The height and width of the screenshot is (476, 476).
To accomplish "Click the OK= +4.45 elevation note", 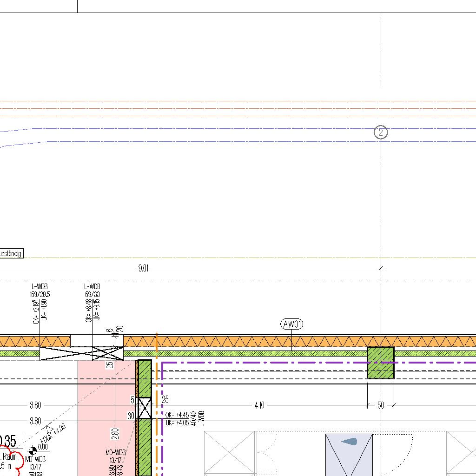I will [177, 415].
